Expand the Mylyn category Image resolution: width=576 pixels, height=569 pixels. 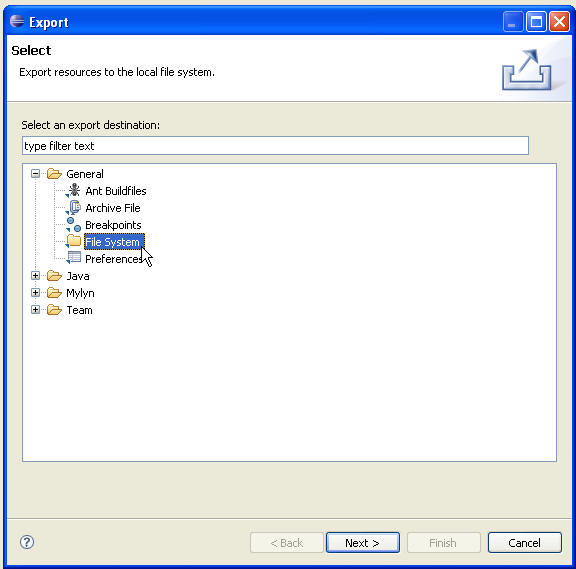click(x=35, y=292)
